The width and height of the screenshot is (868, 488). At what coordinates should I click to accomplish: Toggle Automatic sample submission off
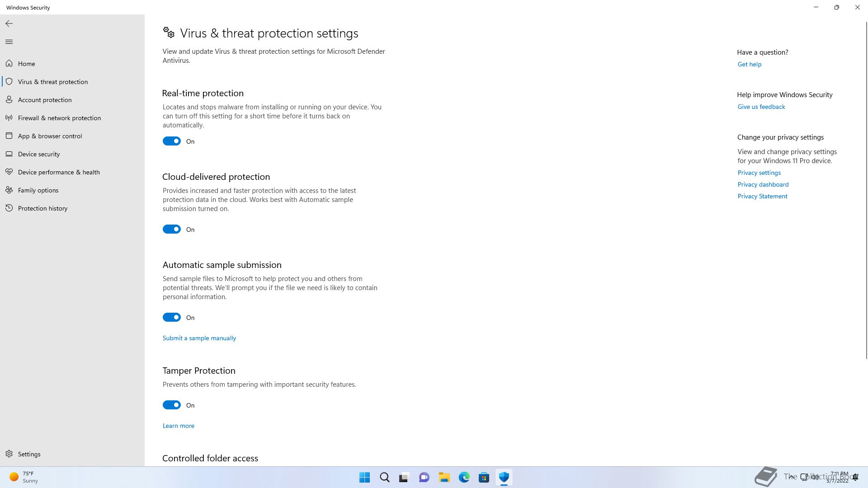pyautogui.click(x=172, y=318)
